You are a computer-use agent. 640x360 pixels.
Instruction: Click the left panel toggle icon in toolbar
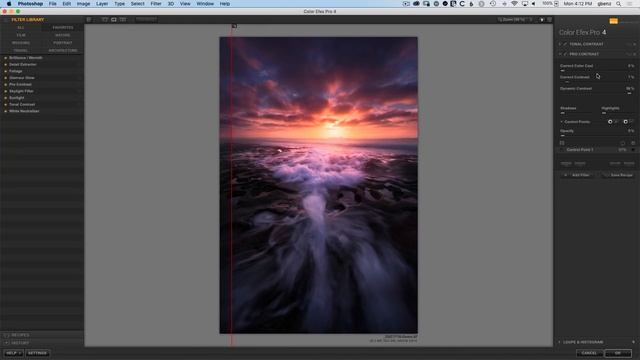pos(89,20)
